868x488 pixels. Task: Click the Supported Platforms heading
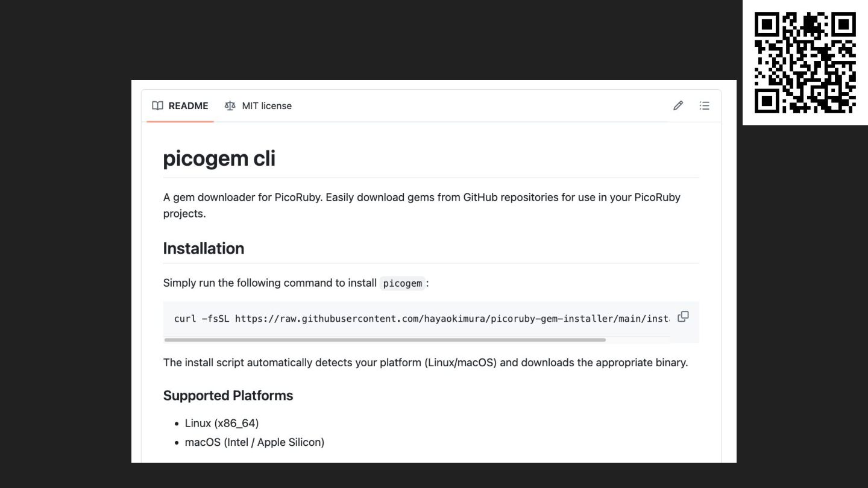point(228,395)
